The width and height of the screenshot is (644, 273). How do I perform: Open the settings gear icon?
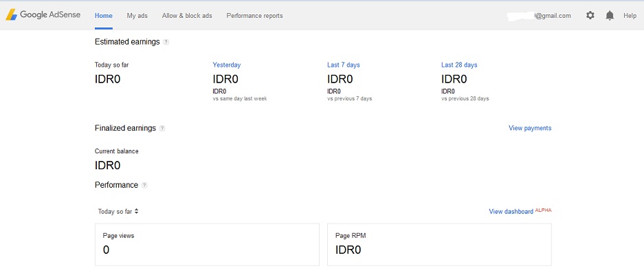coord(590,16)
